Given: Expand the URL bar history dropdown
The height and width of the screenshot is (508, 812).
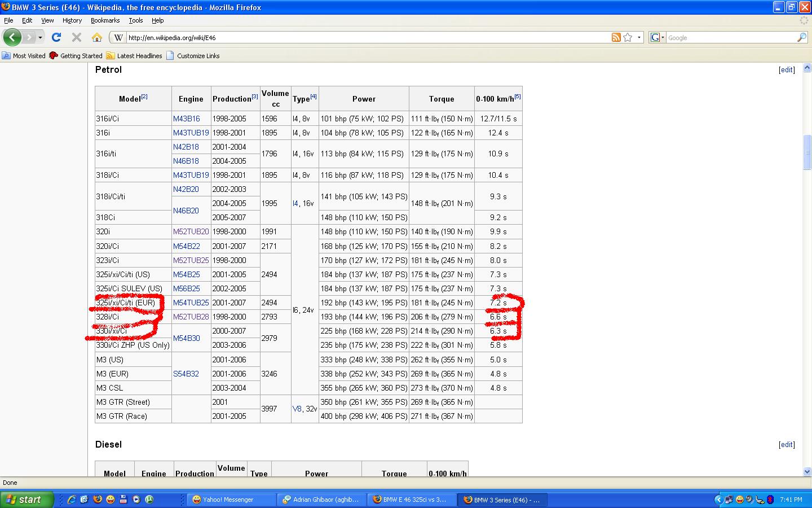Looking at the screenshot, I should click(639, 38).
